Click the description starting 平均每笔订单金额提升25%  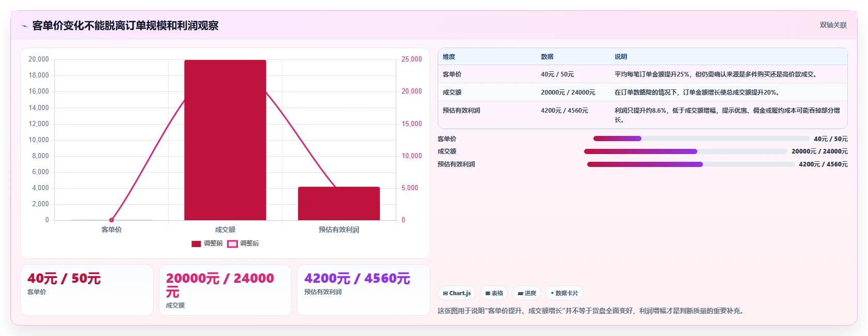click(716, 74)
